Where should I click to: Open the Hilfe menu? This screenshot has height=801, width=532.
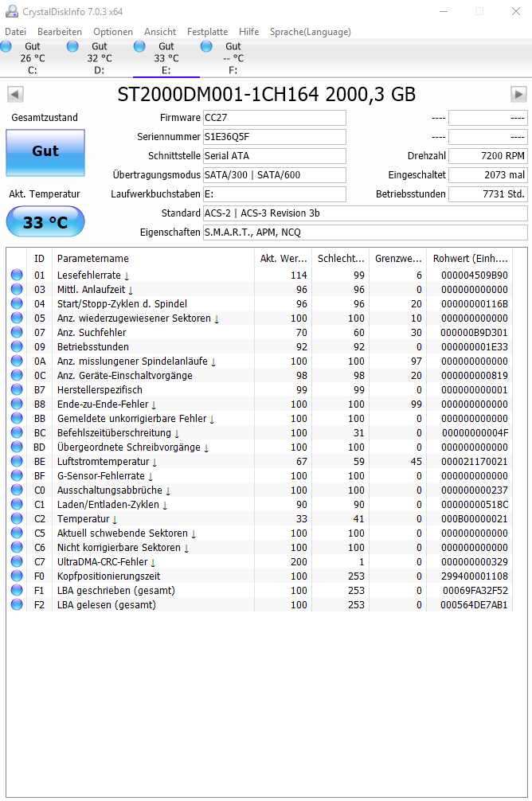pos(249,32)
